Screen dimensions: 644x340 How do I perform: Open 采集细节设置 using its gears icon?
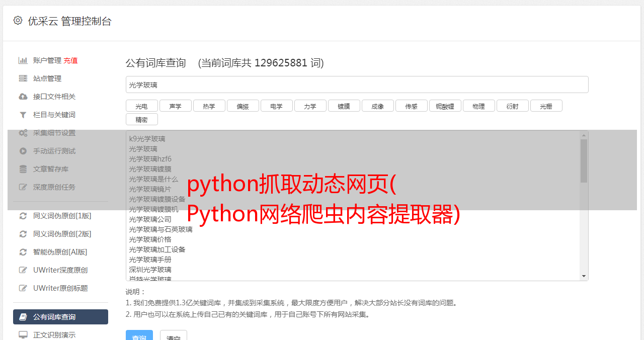[23, 133]
